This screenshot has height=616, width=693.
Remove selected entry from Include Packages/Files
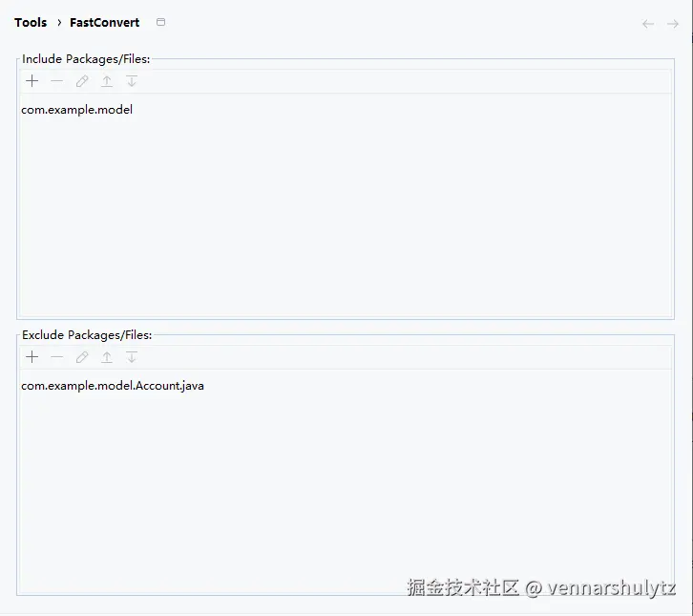[x=57, y=81]
